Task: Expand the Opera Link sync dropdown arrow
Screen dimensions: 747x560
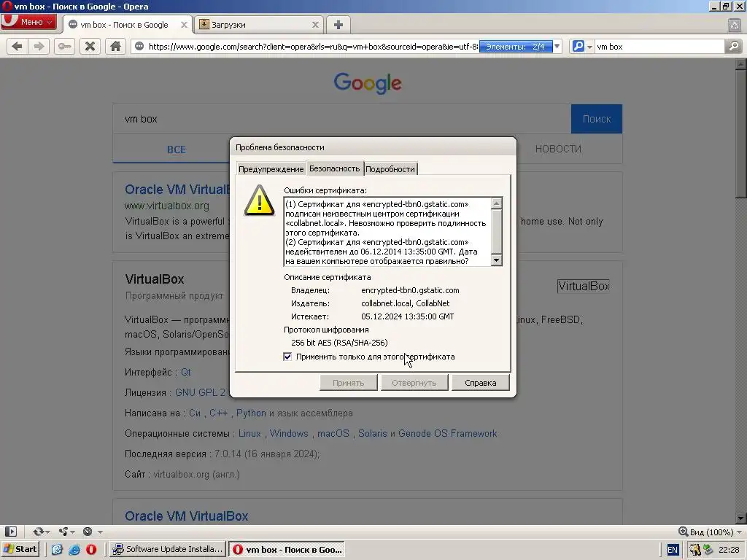Action: 47,532
